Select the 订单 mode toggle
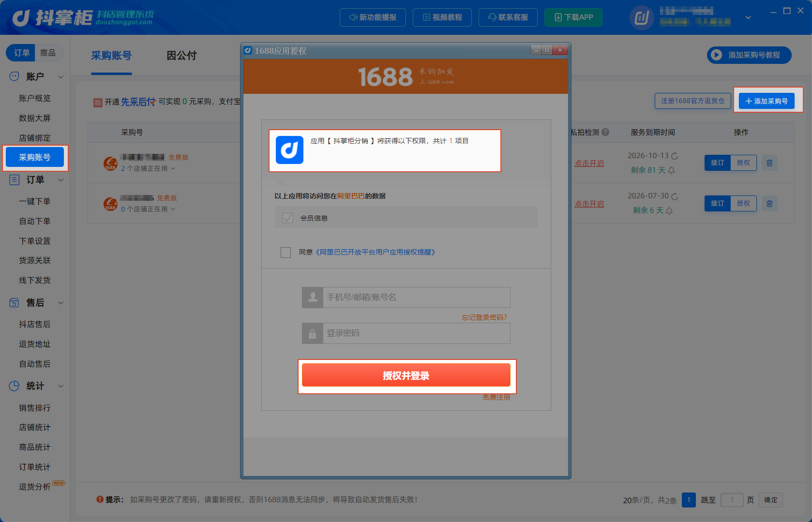Screen dimensions: 812x522 pos(21,53)
